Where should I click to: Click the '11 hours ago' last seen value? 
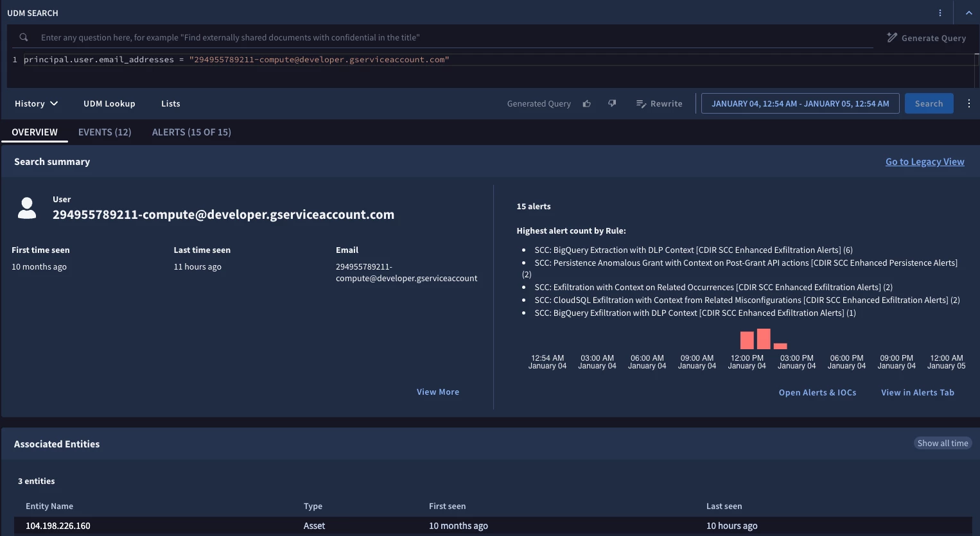tap(197, 266)
